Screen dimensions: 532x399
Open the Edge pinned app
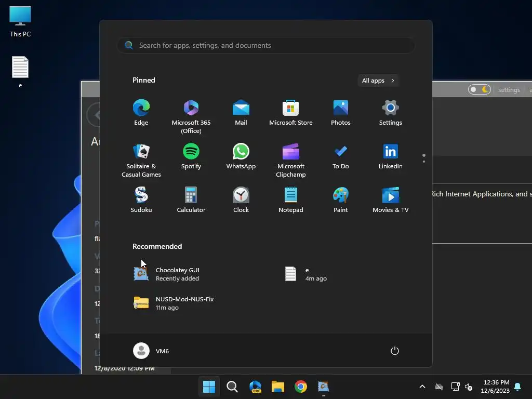click(141, 113)
